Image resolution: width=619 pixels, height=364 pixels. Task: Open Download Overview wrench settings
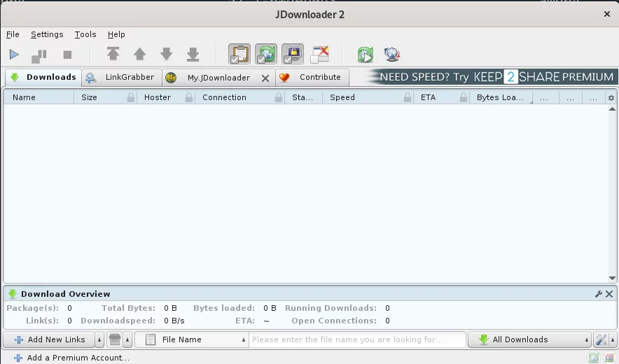point(599,294)
